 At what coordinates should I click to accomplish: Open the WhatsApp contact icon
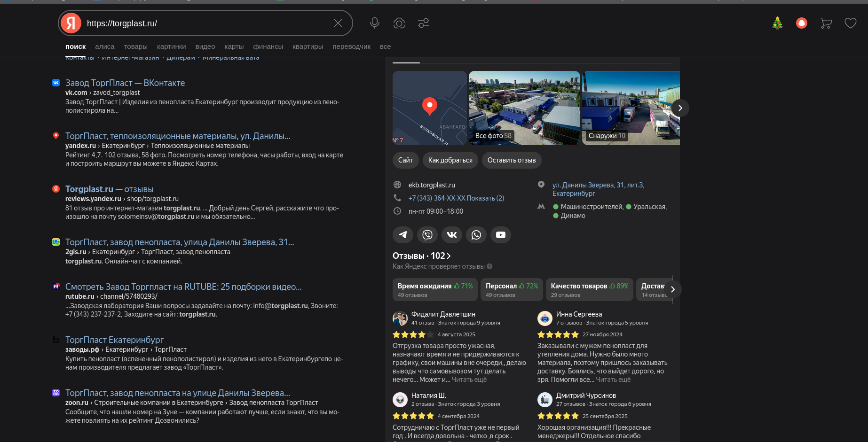(x=476, y=235)
